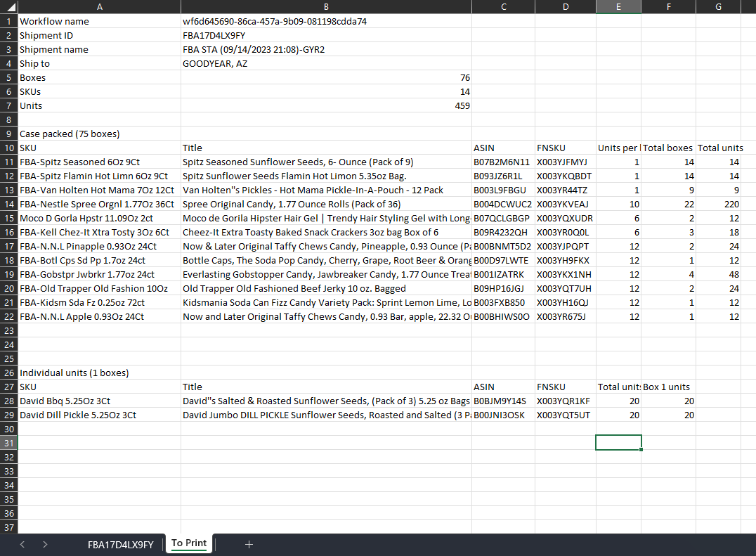This screenshot has width=756, height=556.
Task: Click the Case packed (75 boxes) cell
Action: click(x=99, y=134)
